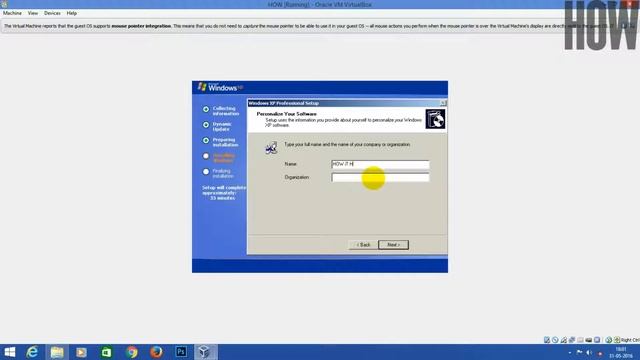Launch Firefox from taskbar

pyautogui.click(x=156, y=352)
